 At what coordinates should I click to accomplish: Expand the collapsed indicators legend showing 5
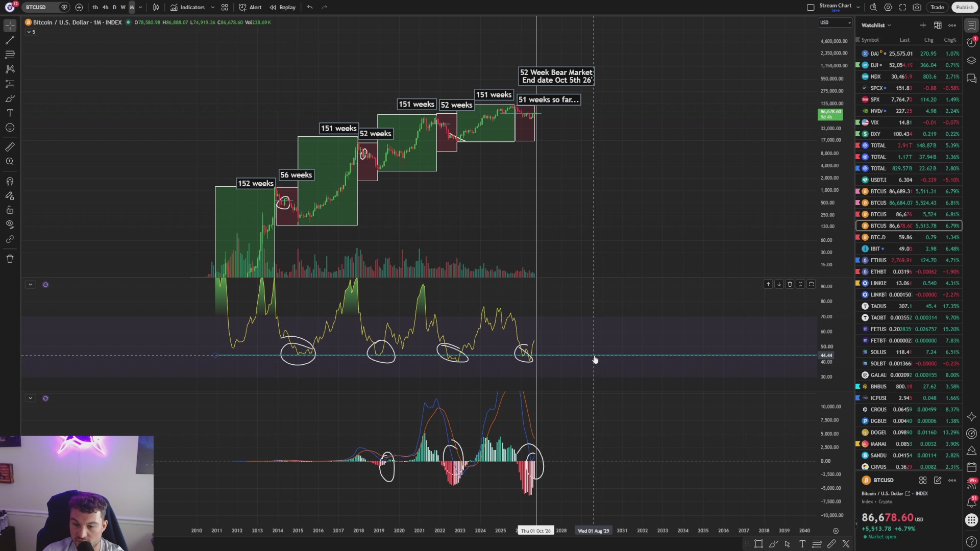(x=31, y=32)
